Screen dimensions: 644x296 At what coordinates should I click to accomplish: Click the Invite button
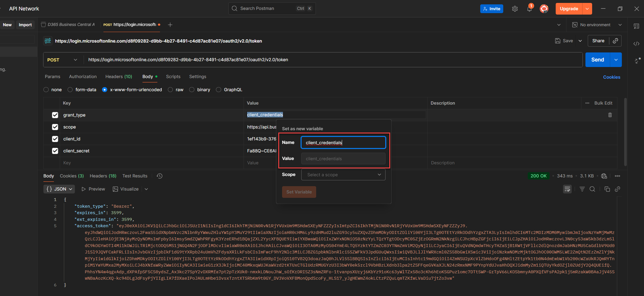(492, 9)
